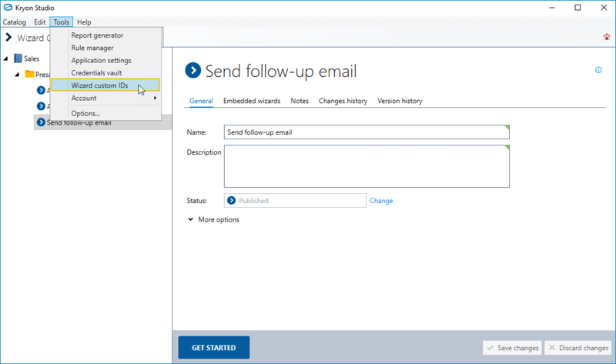
Task: Select the Sales library label
Action: point(32,58)
